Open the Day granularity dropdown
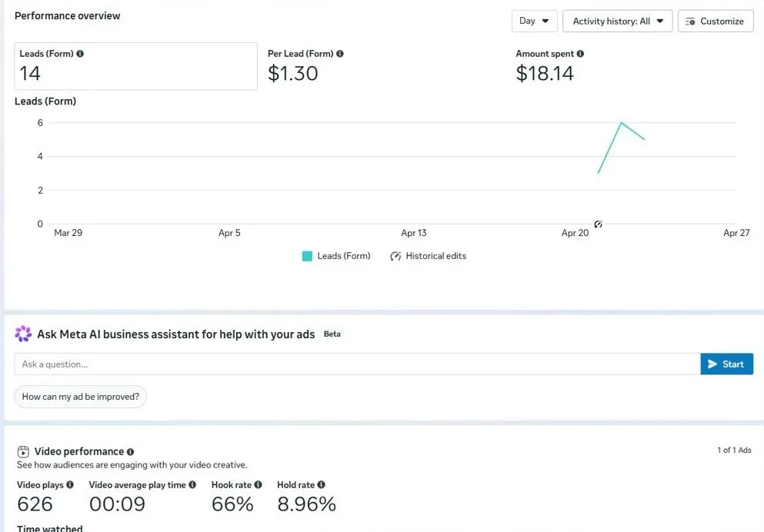The image size is (764, 532). (x=534, y=21)
